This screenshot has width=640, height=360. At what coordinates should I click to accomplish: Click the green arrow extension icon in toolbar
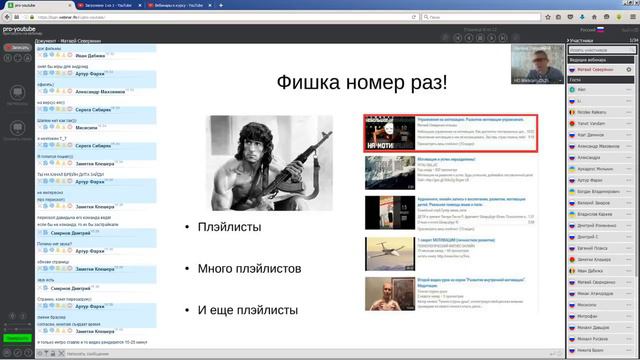[x=619, y=17]
